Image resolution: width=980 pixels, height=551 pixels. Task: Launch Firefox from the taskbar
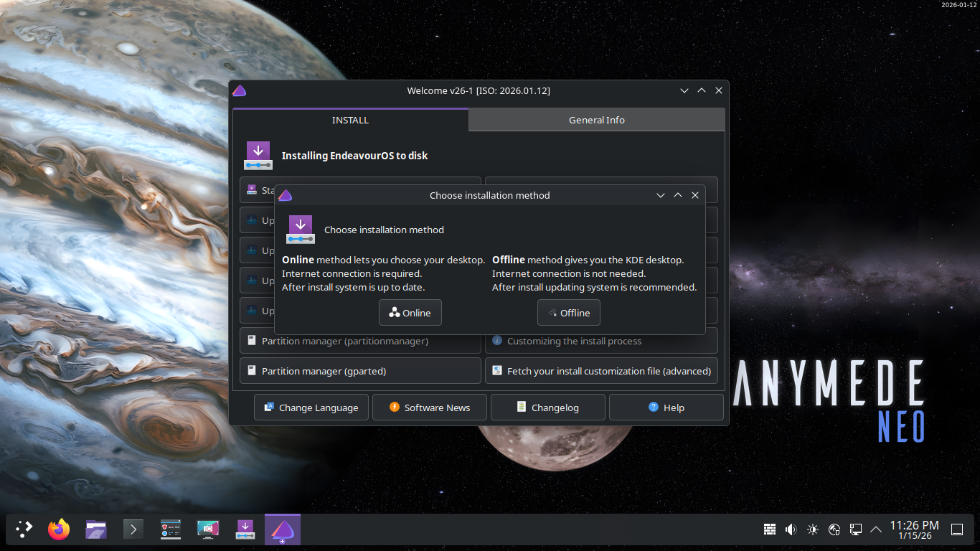click(59, 529)
